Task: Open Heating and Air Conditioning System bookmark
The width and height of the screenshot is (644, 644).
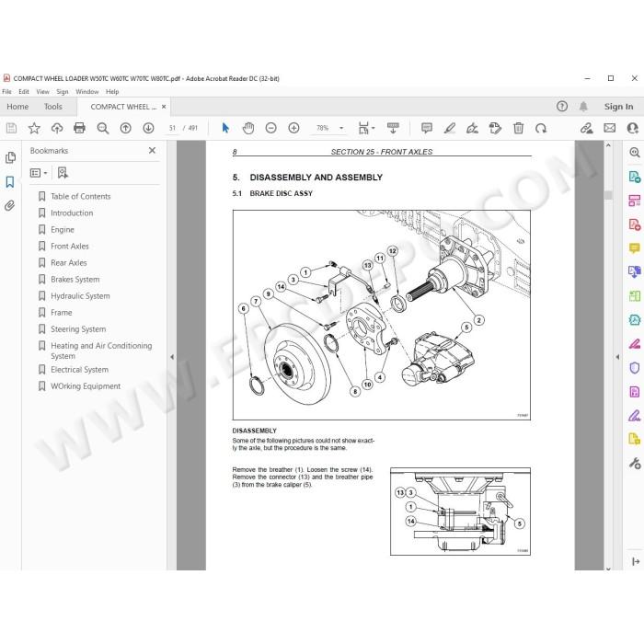Action: pyautogui.click(x=101, y=351)
